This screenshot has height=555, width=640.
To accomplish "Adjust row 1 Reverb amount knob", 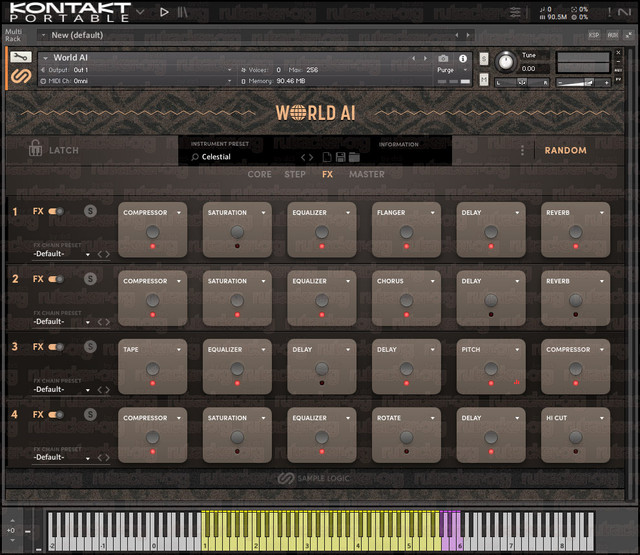I will 576,232.
